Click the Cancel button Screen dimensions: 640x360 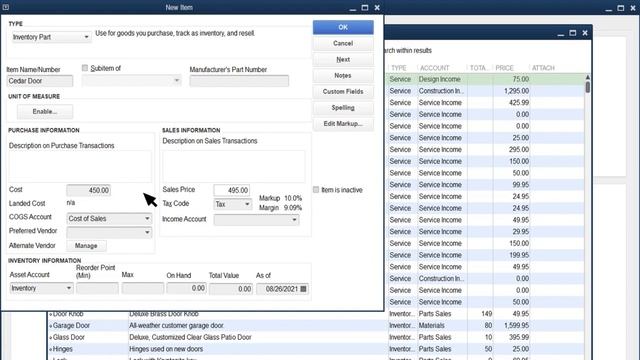pos(343,43)
